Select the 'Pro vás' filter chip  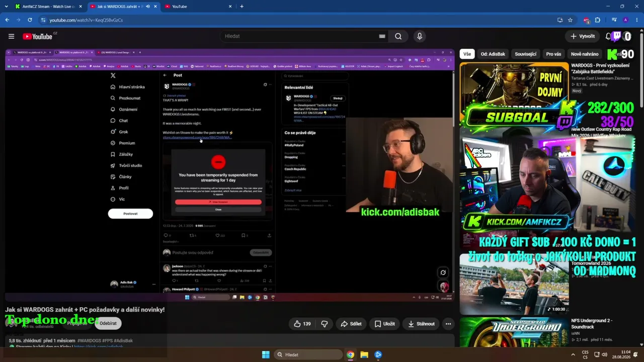(553, 54)
